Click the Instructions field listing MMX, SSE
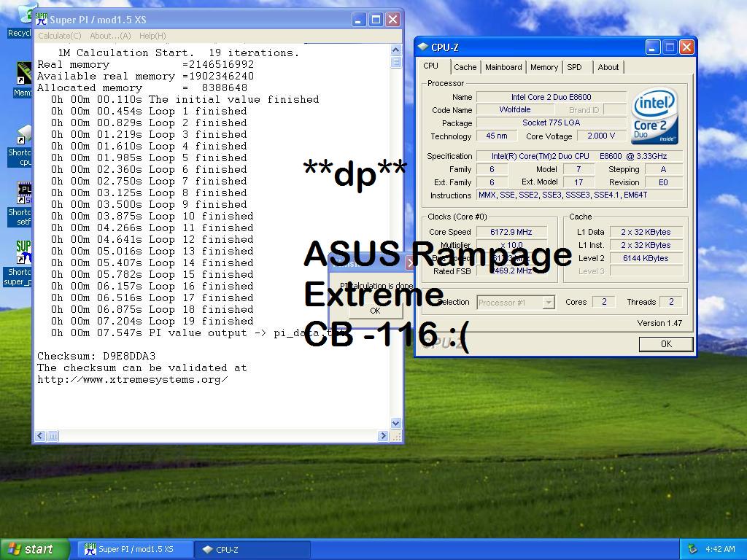The image size is (747, 560). coord(579,195)
